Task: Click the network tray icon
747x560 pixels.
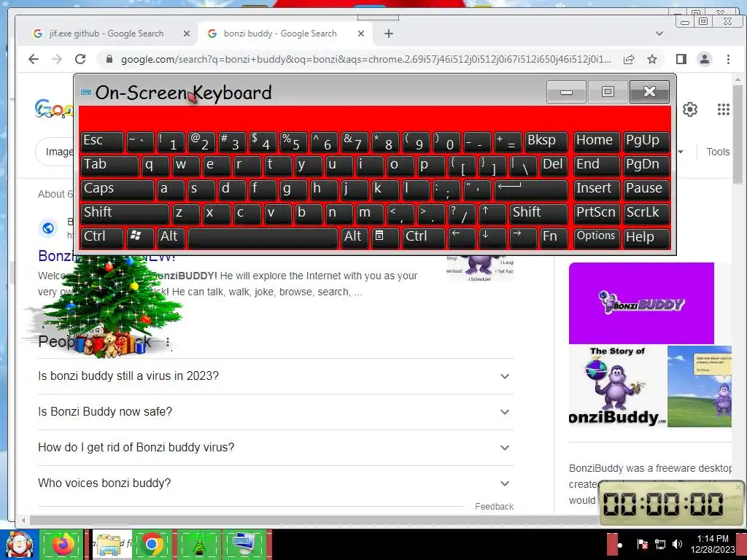Action: [659, 544]
